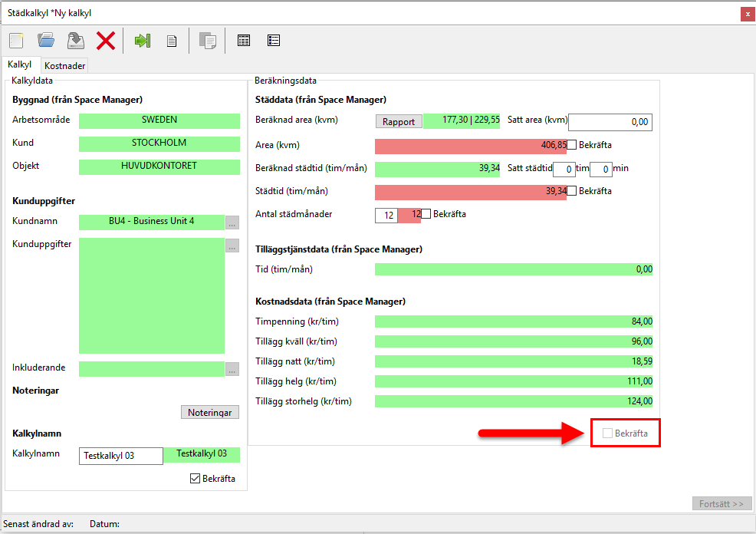
Task: Check Bekräfta next to Area (kvm)
Action: (572, 145)
